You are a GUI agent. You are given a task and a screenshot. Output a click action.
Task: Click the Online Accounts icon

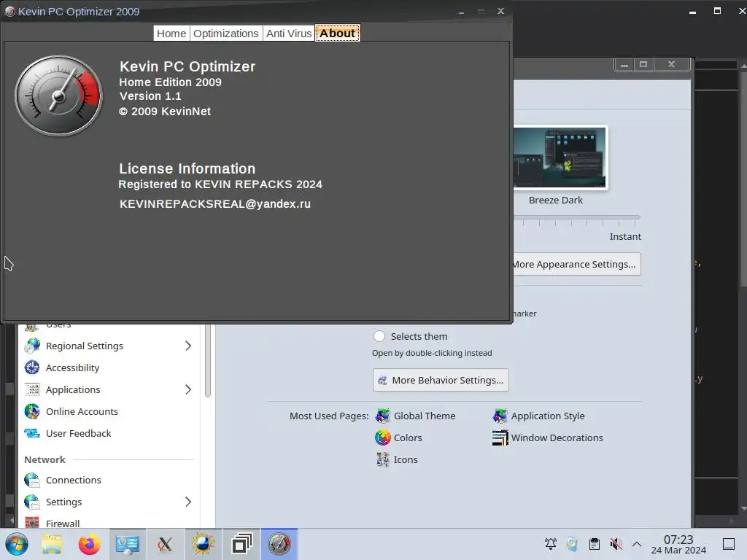coord(32,411)
